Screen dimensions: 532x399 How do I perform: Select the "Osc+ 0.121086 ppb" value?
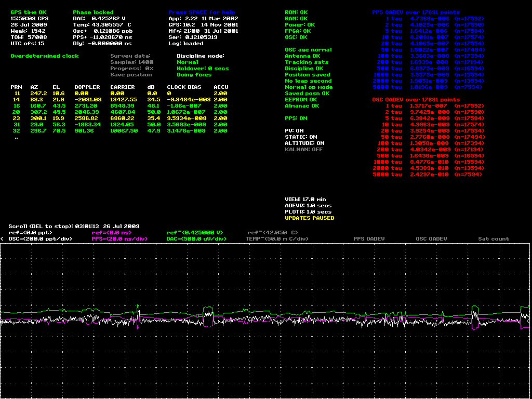pos(102,31)
